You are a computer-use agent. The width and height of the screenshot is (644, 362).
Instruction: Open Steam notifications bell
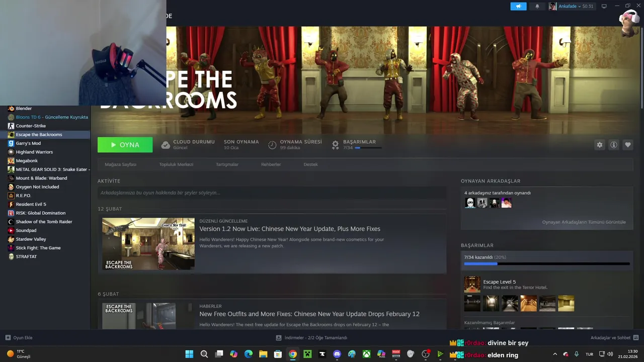[537, 7]
